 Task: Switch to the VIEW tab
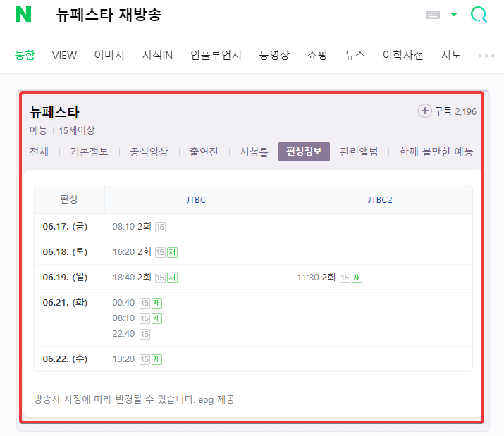click(64, 55)
